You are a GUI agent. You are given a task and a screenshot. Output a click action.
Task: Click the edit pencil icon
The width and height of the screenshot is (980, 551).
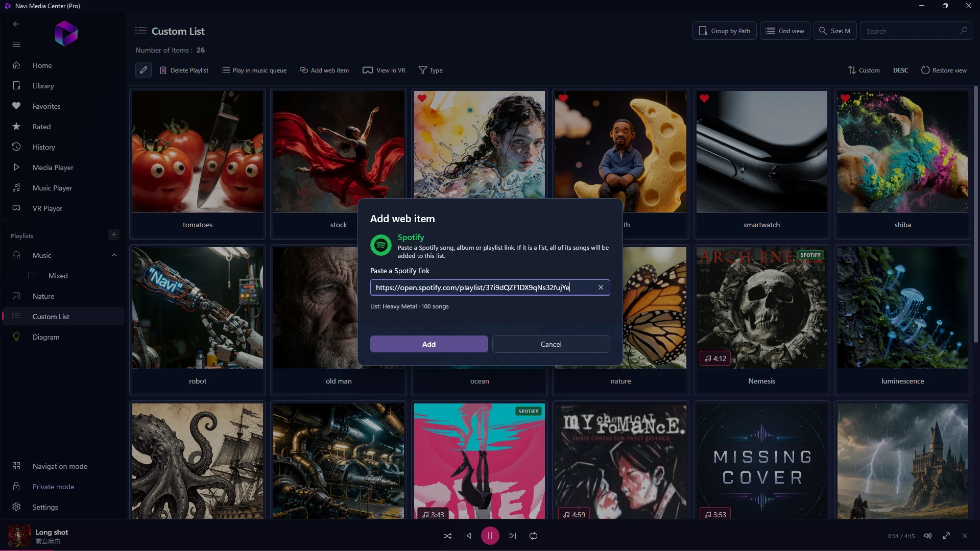144,70
